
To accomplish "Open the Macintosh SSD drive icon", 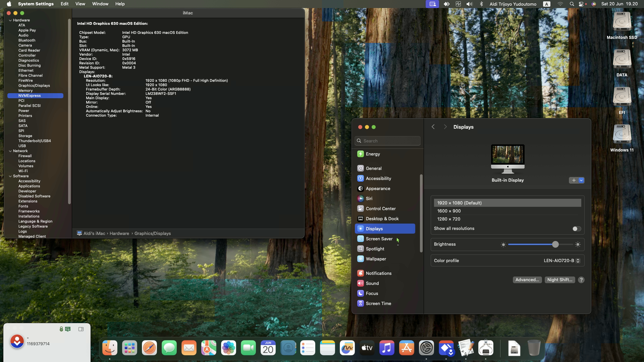I will click(622, 22).
